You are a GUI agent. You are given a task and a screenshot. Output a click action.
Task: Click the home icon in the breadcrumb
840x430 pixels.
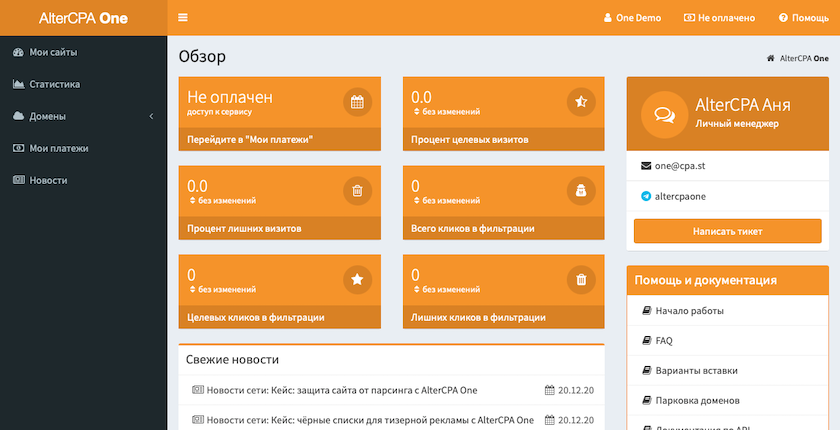click(x=770, y=58)
